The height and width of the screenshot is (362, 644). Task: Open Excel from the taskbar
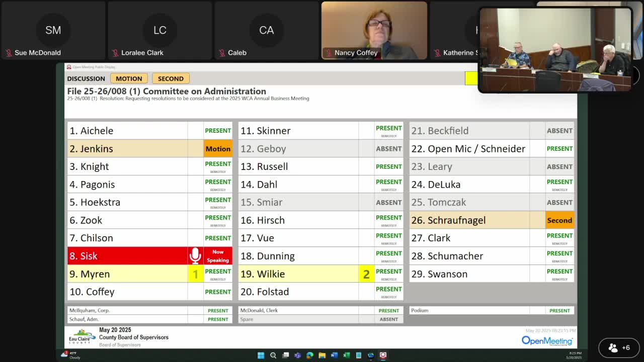(x=346, y=355)
